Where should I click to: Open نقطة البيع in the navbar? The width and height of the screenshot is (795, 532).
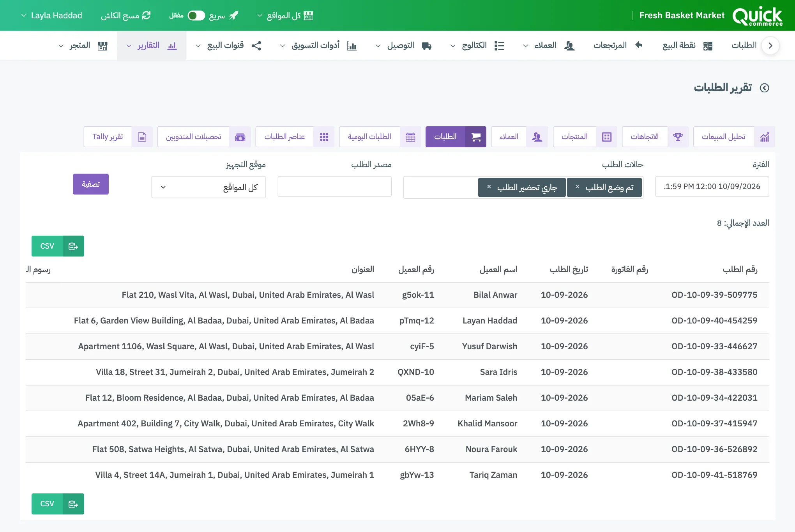pos(687,46)
